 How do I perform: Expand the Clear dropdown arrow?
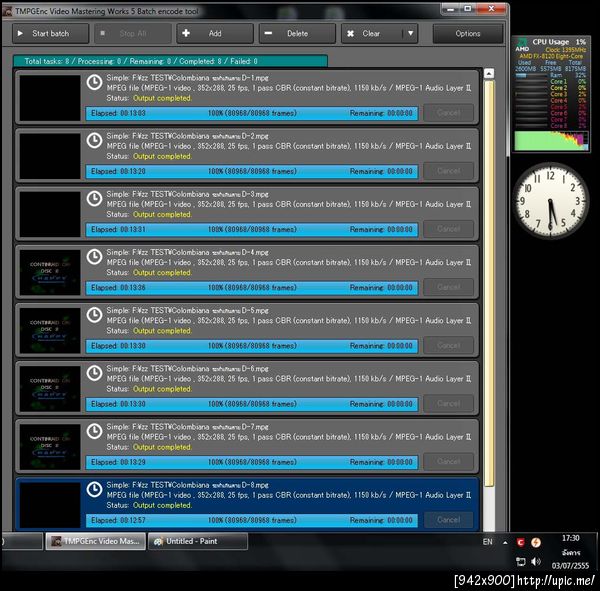coord(411,34)
